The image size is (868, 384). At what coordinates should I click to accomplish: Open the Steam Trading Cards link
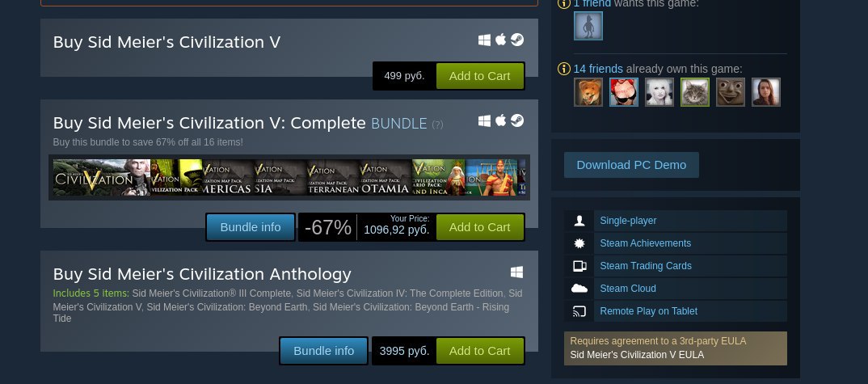(646, 266)
